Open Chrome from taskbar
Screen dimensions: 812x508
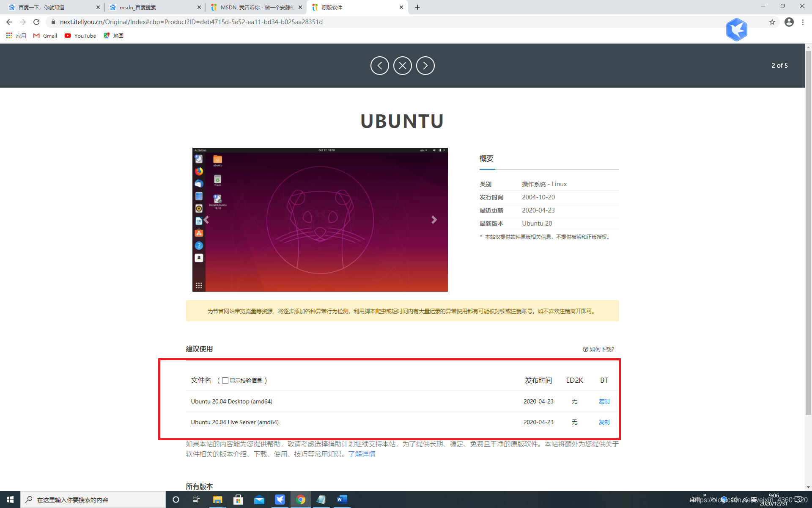[x=301, y=500]
